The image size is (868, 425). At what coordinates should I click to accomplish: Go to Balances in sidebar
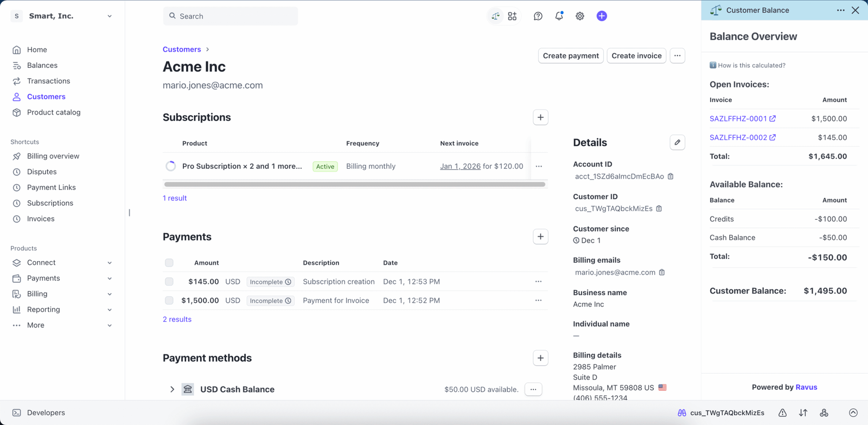(42, 65)
